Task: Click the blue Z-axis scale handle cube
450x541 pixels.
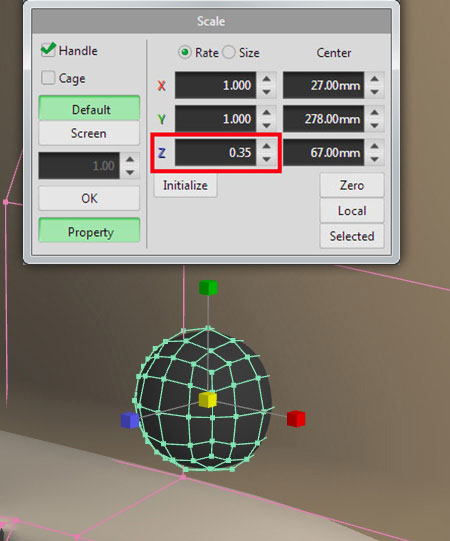Action: click(129, 420)
